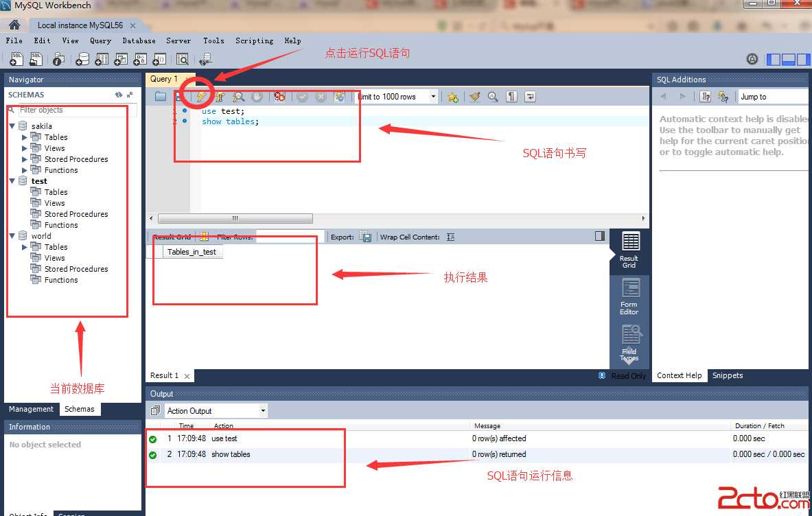Screen dimensions: 812x516
Task: Click the Filter Rows input field
Action: (290, 237)
